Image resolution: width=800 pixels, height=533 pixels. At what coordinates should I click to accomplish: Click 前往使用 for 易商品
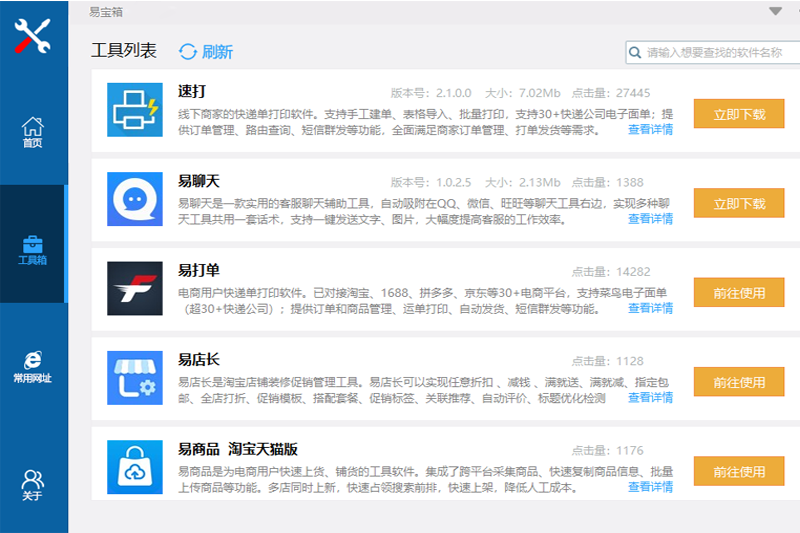(x=739, y=472)
